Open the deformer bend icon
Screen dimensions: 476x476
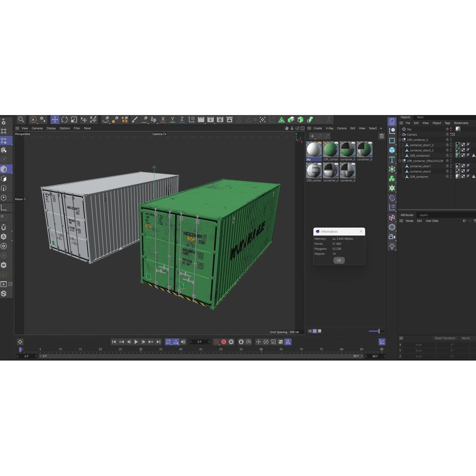[392, 198]
